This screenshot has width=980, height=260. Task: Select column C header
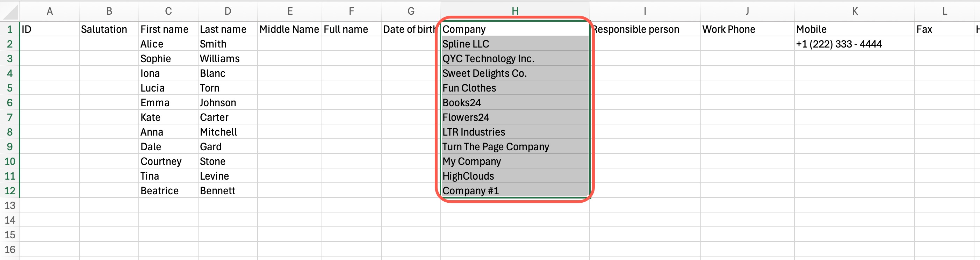coord(168,11)
